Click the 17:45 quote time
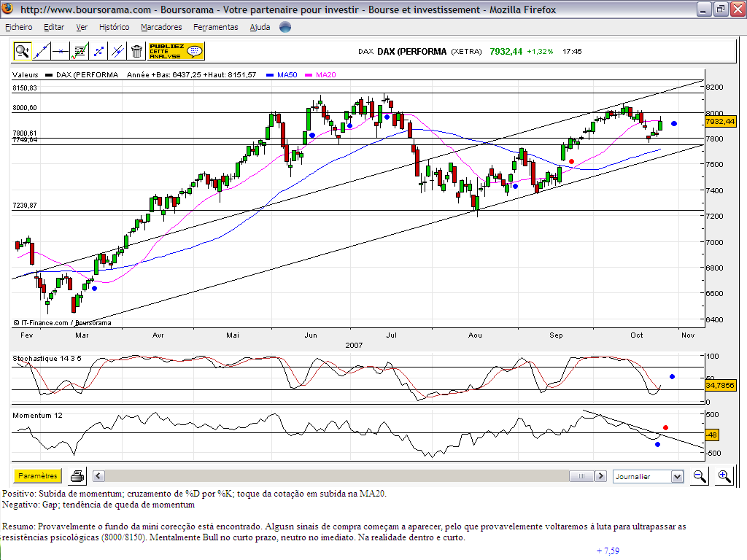The height and width of the screenshot is (560, 747). (572, 52)
